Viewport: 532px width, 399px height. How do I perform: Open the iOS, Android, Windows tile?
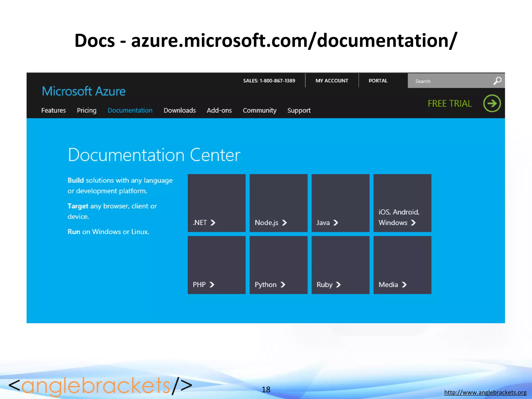[402, 203]
